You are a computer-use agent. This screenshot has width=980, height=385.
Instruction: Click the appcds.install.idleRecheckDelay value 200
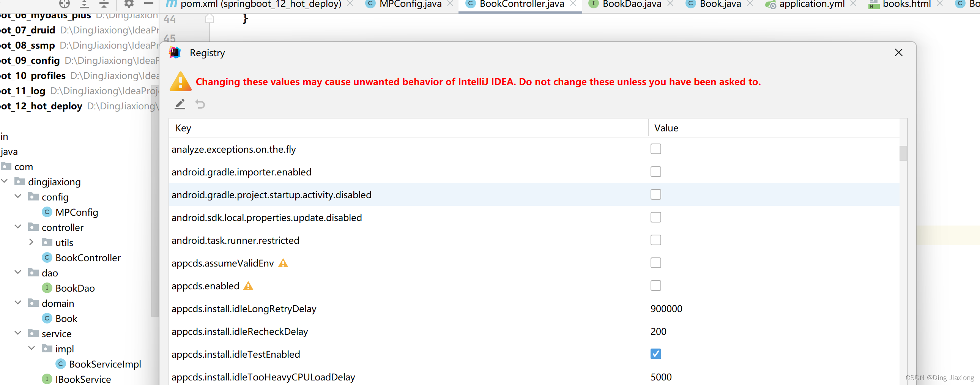658,331
